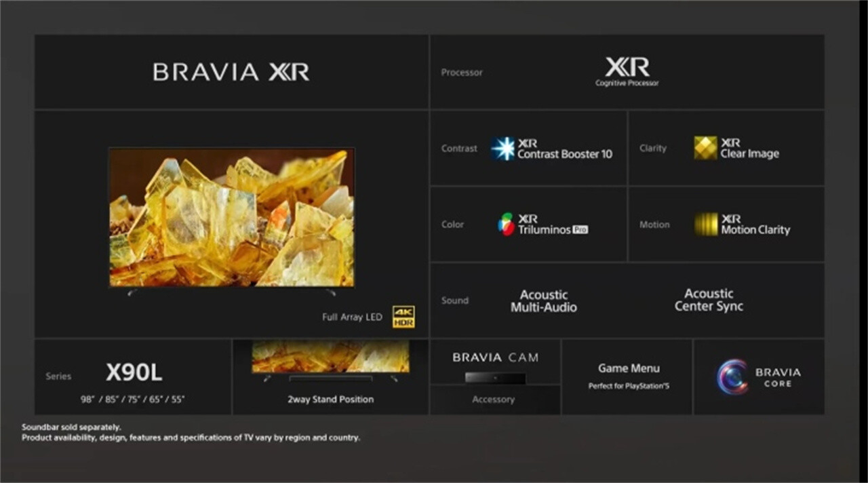Select the "Sound" label
The height and width of the screenshot is (483, 868).
[454, 301]
